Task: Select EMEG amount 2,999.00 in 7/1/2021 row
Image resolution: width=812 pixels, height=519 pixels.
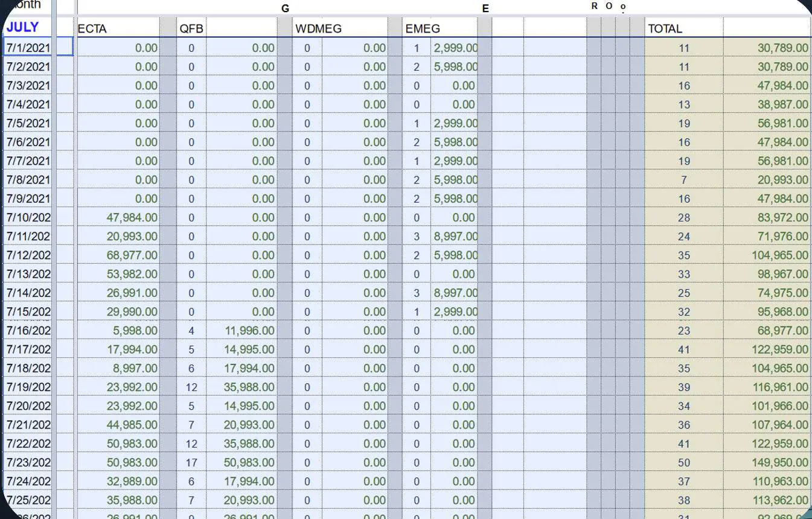Action: pyautogui.click(x=454, y=48)
